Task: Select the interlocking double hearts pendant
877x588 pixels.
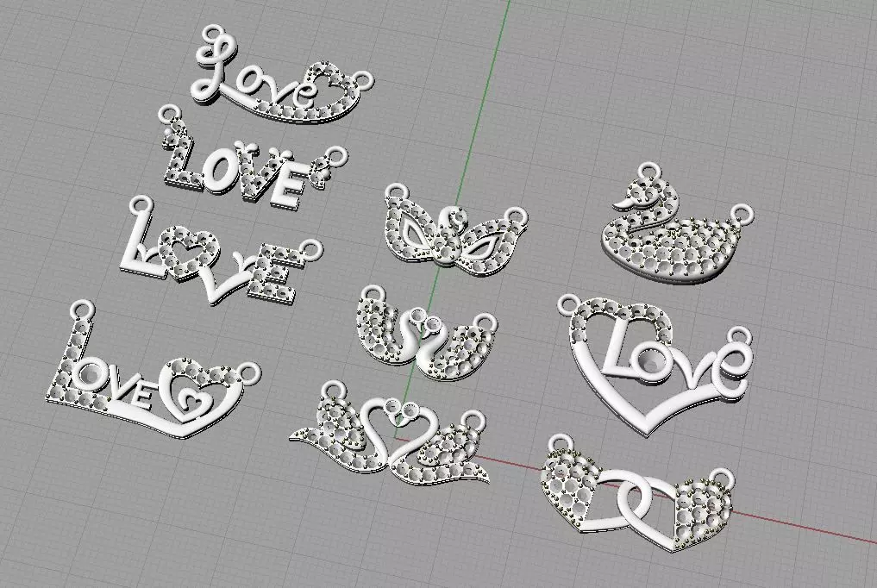Action: tap(637, 492)
